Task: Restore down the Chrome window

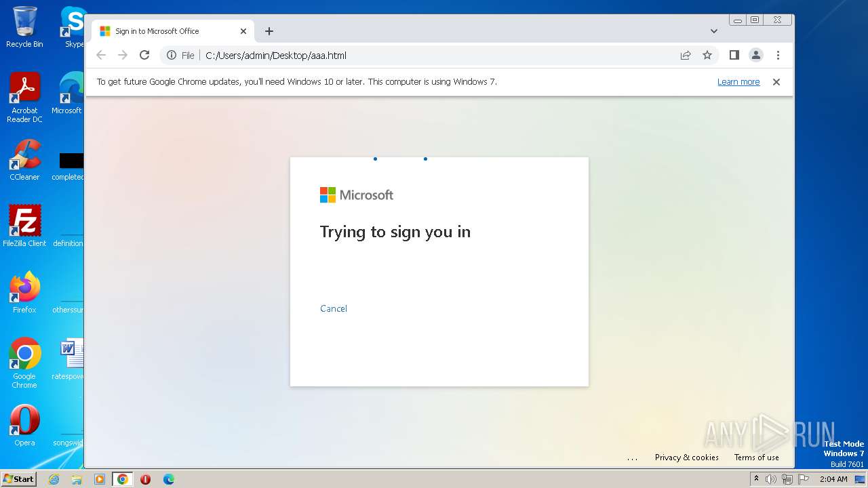Action: coord(755,20)
